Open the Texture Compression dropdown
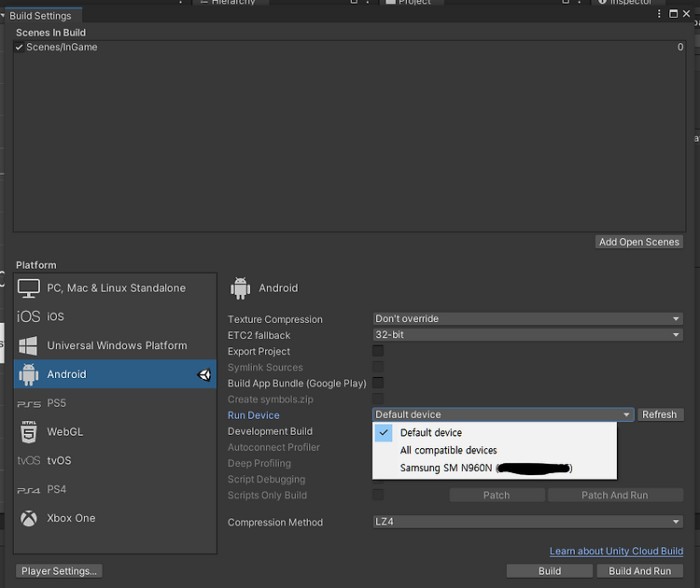This screenshot has height=588, width=700. (527, 319)
